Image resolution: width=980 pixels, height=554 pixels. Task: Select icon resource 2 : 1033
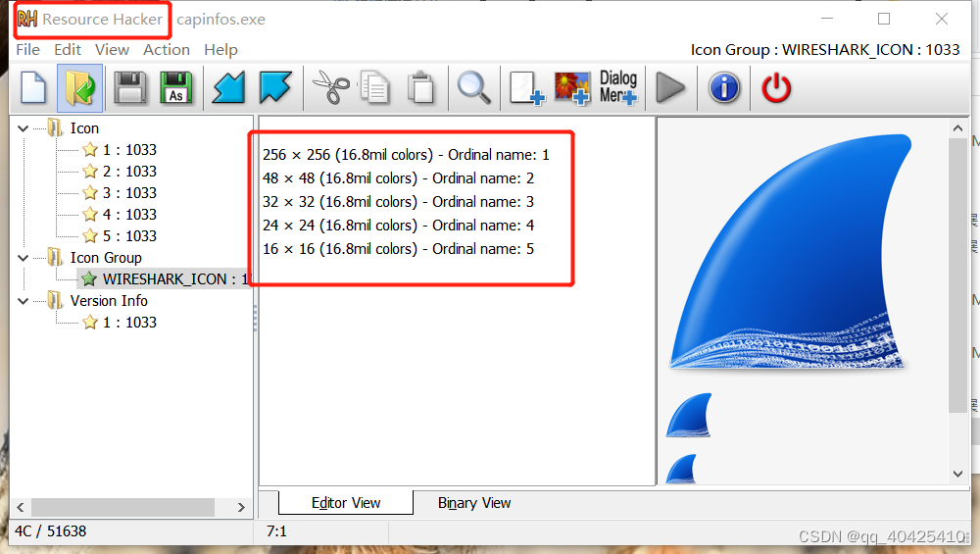tap(129, 172)
